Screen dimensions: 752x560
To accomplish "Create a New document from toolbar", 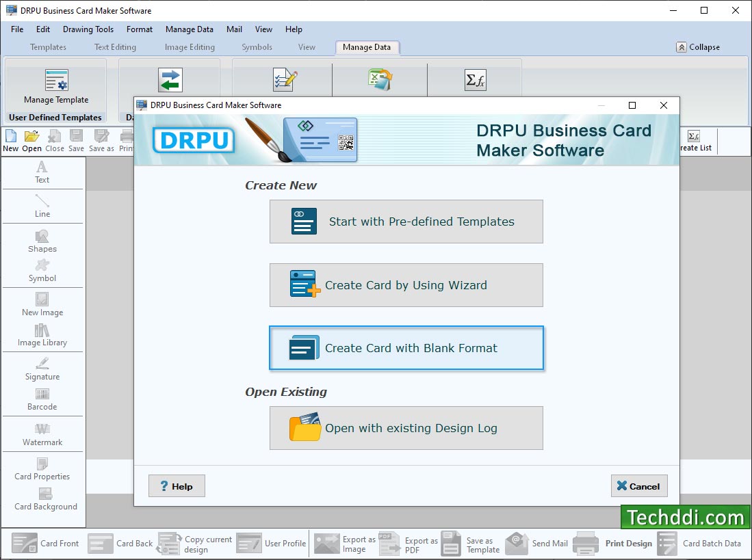I will click(10, 141).
